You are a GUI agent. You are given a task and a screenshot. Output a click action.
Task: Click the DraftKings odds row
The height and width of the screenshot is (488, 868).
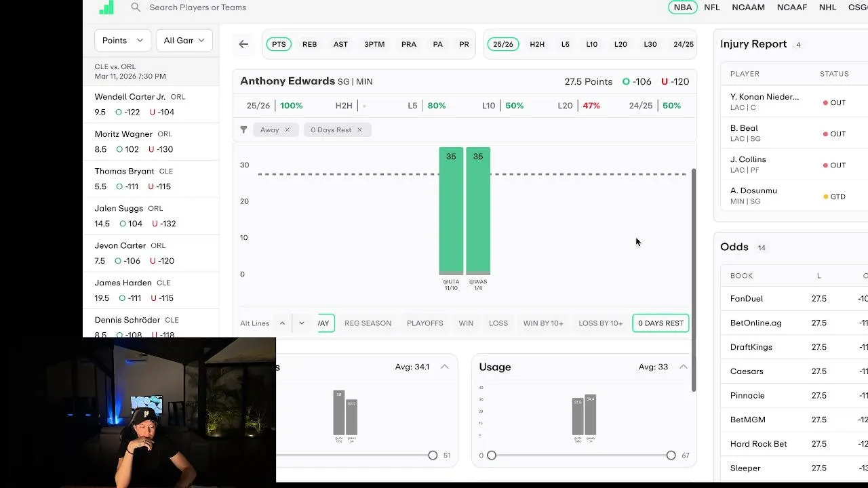coord(794,347)
